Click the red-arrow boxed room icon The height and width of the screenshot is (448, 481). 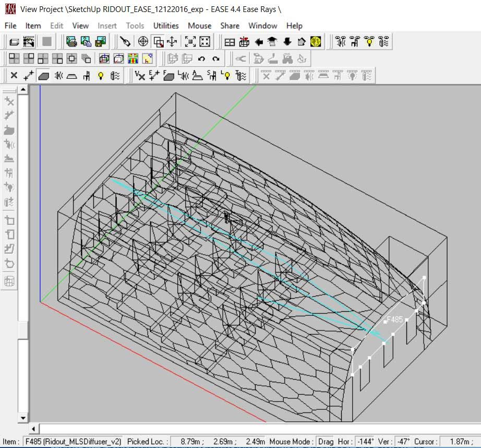point(244,41)
